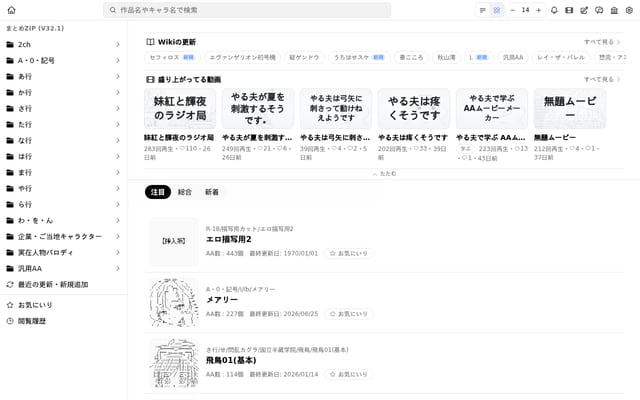
Task: Open やる夫は弓矢に刺さって video thumbnail
Action: click(x=336, y=109)
